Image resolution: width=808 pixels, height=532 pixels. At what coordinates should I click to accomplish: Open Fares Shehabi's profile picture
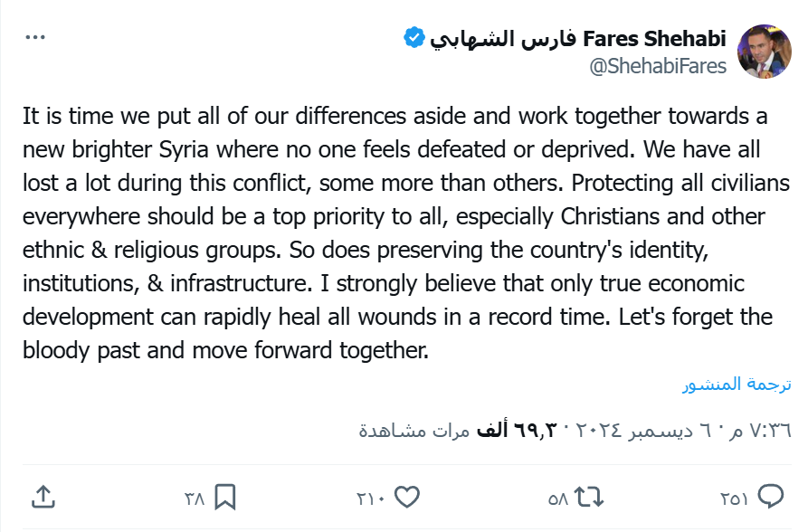tap(765, 51)
